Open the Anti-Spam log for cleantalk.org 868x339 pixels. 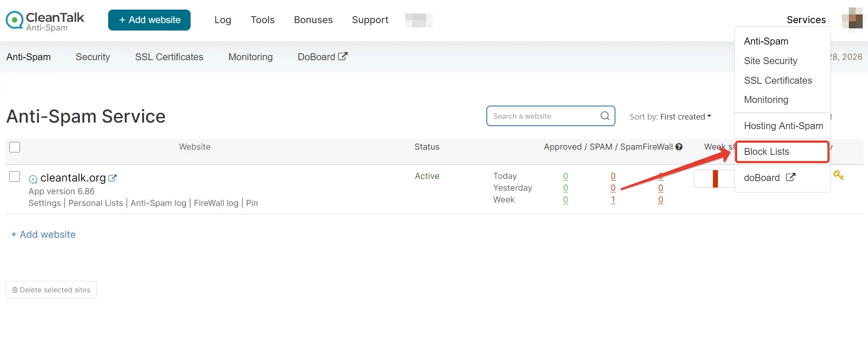click(158, 203)
